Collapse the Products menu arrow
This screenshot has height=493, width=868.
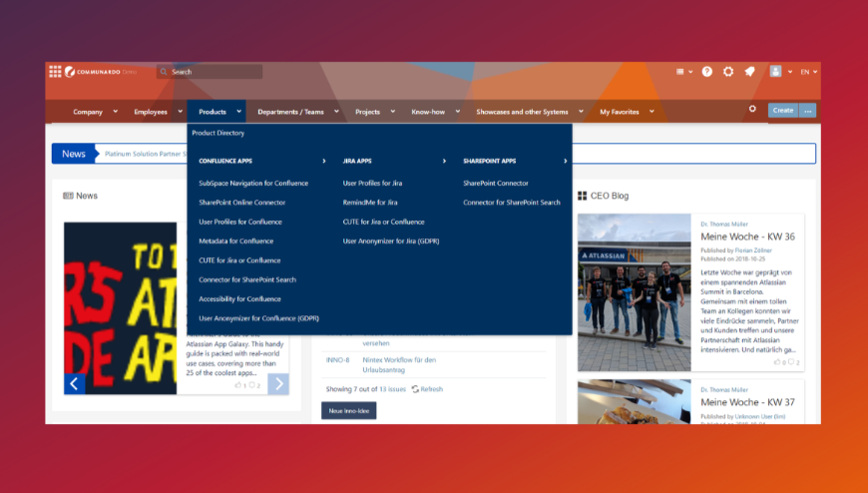point(238,112)
